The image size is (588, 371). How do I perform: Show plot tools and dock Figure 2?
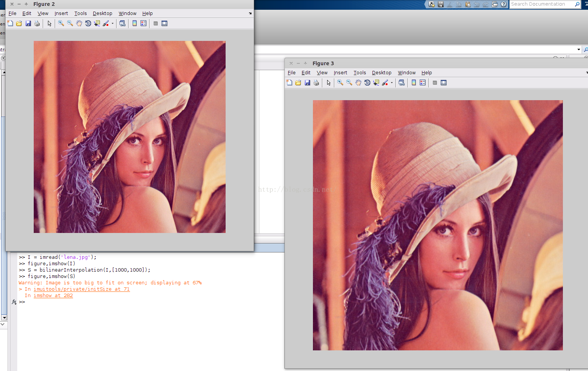point(165,23)
